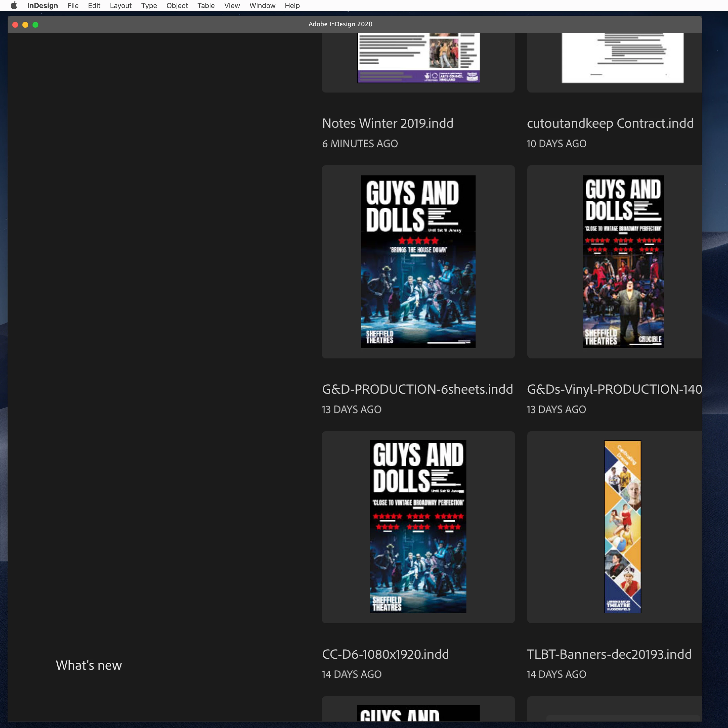The image size is (728, 728).
Task: Open Notes Winter 2019.indd thumbnail
Action: click(x=418, y=58)
